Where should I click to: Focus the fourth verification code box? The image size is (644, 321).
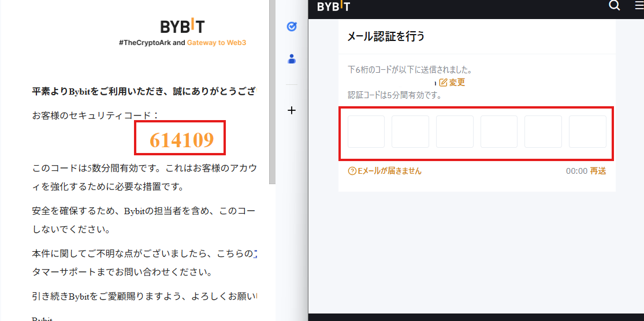[x=499, y=132]
